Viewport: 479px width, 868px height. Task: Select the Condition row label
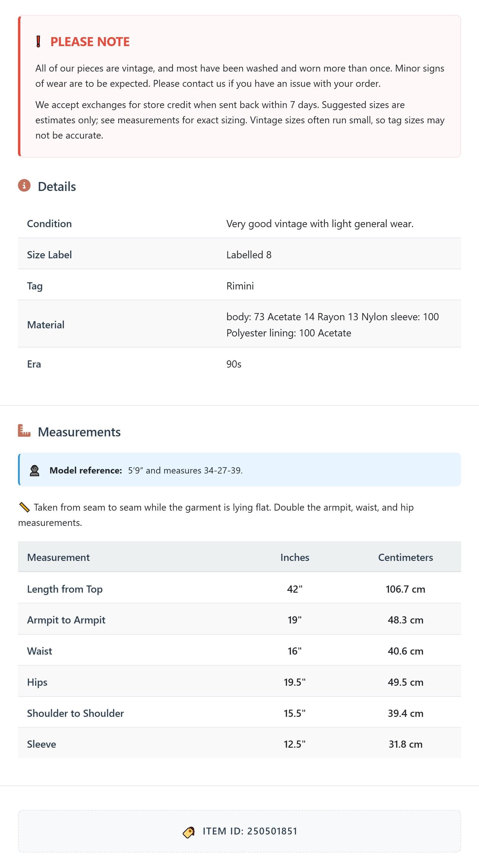(49, 224)
